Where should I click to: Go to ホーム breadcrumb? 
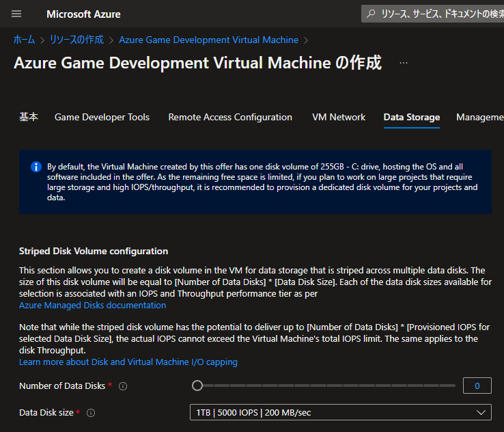click(24, 40)
